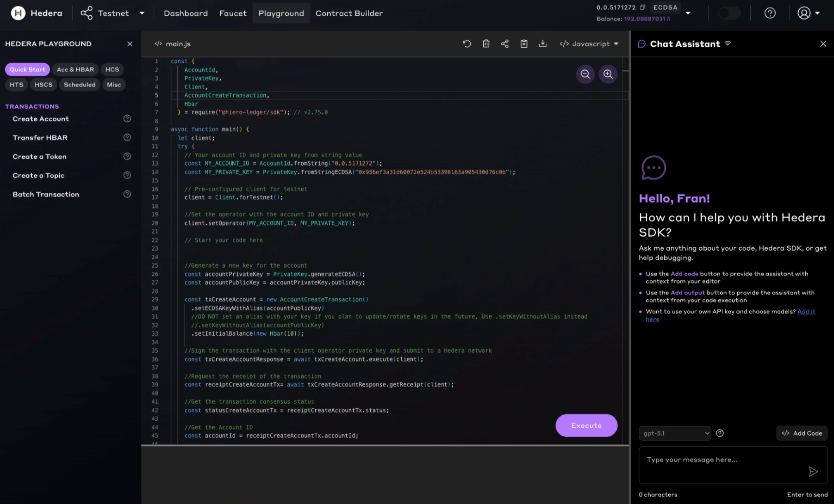Navigate to the Faucet page

[x=233, y=13]
